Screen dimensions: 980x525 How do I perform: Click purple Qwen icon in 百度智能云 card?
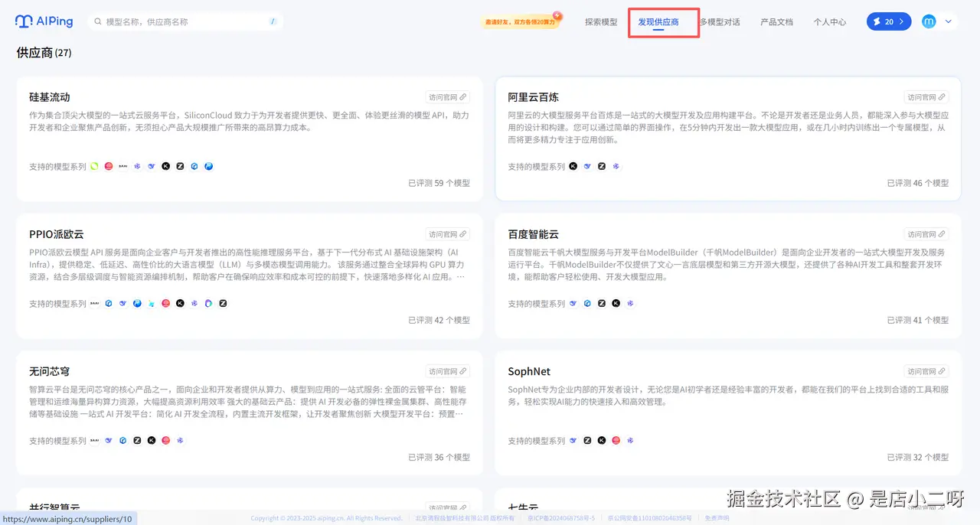point(630,303)
